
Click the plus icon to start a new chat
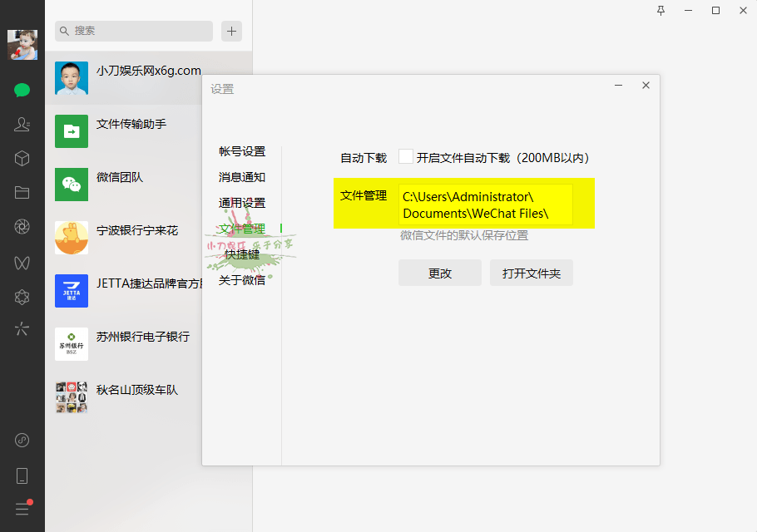pos(231,30)
